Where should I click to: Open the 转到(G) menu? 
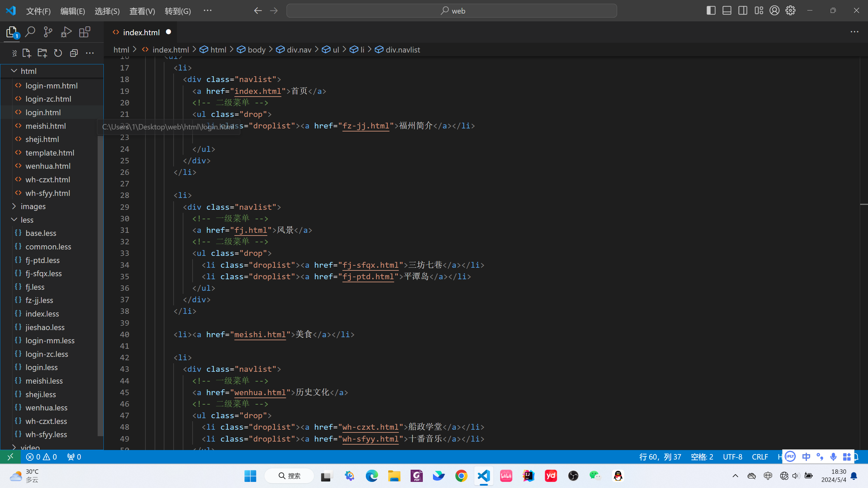point(178,11)
